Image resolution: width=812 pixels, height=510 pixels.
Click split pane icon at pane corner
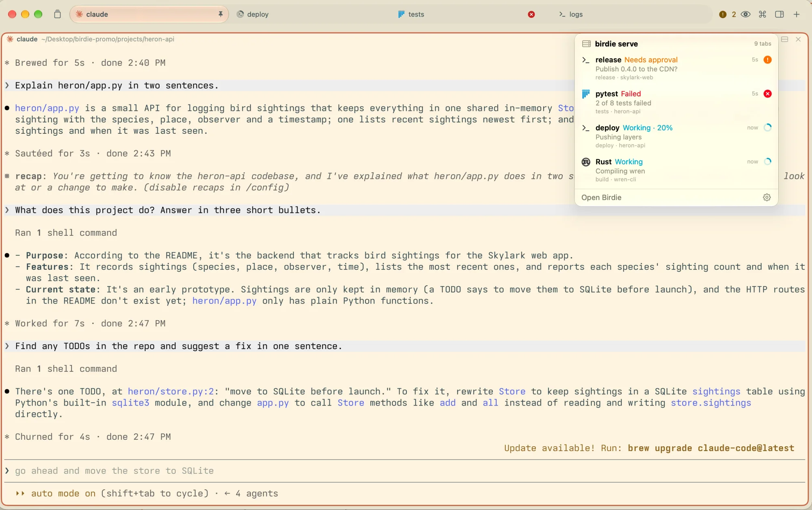click(x=785, y=39)
